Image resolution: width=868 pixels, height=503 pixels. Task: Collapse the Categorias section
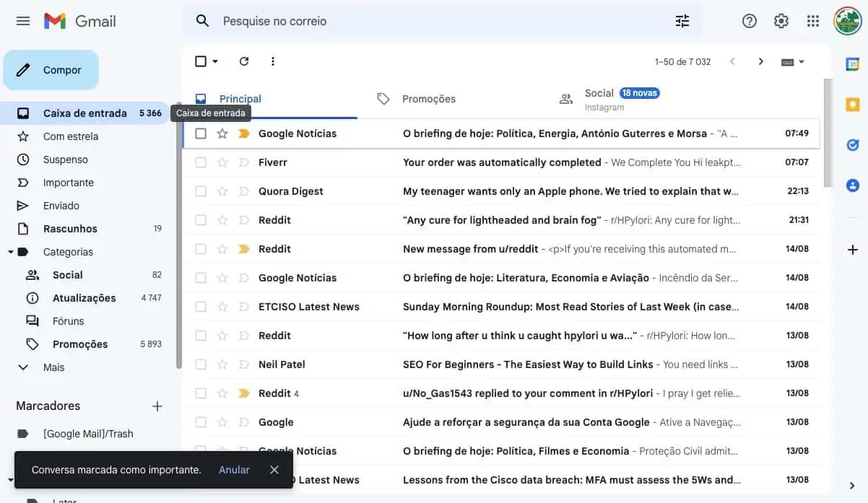click(10, 251)
